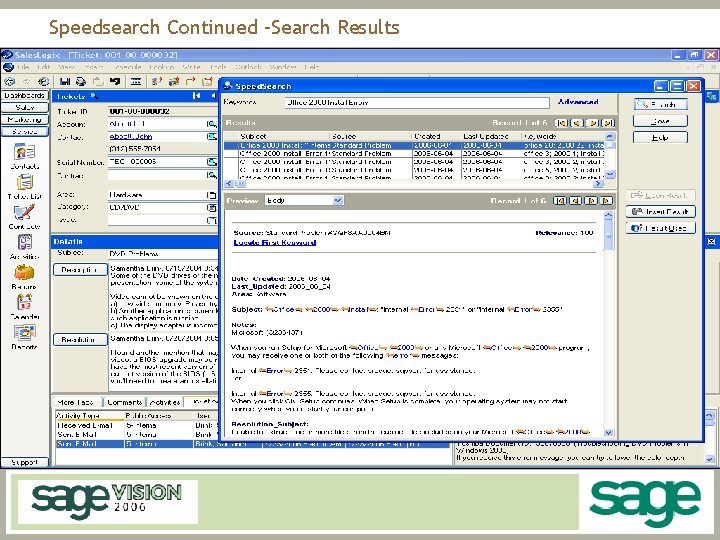Screen dimensions: 720x540
Task: Click the Back arrow in SalesLogix toolbar
Action: [x=9, y=81]
